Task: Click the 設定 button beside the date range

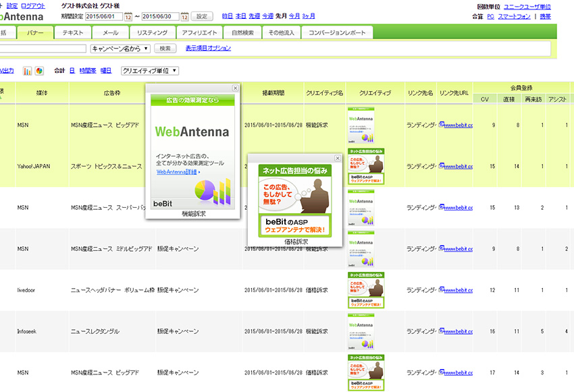Action: [x=202, y=16]
